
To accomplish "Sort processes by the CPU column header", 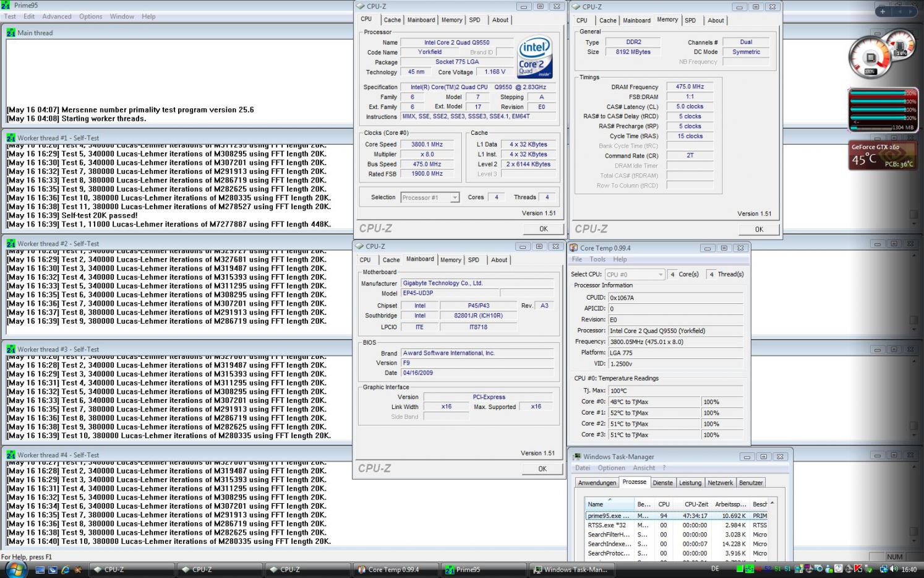I will pos(664,504).
